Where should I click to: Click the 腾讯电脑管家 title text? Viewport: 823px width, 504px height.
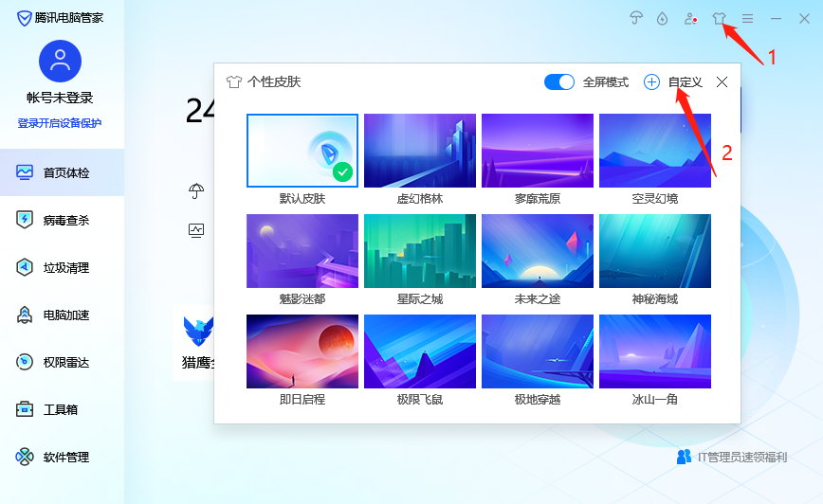69,18
